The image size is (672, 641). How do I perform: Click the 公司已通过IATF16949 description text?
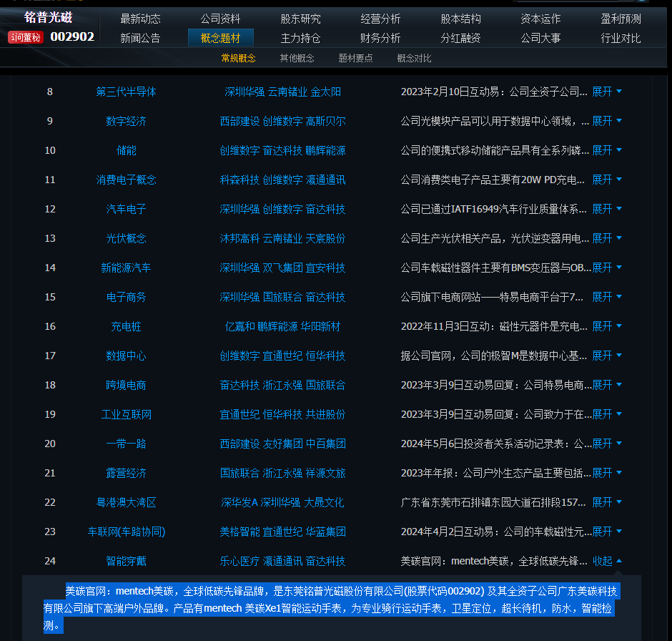click(494, 209)
